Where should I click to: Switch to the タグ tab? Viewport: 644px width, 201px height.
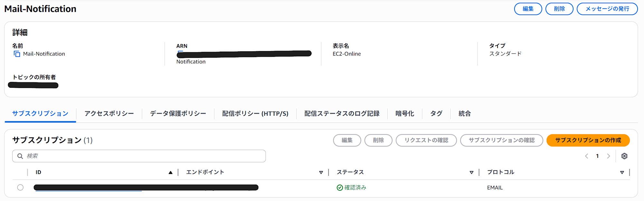(436, 114)
